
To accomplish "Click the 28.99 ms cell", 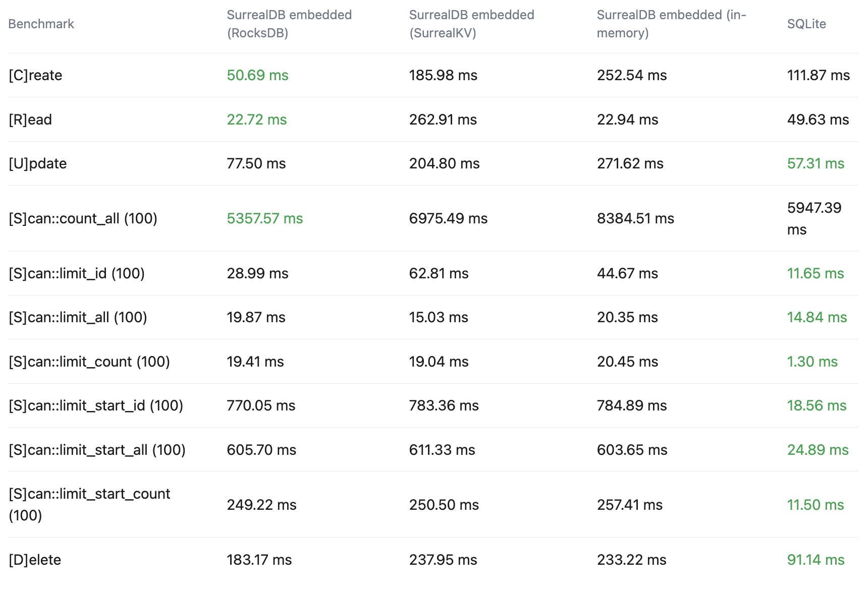I will coord(258,273).
